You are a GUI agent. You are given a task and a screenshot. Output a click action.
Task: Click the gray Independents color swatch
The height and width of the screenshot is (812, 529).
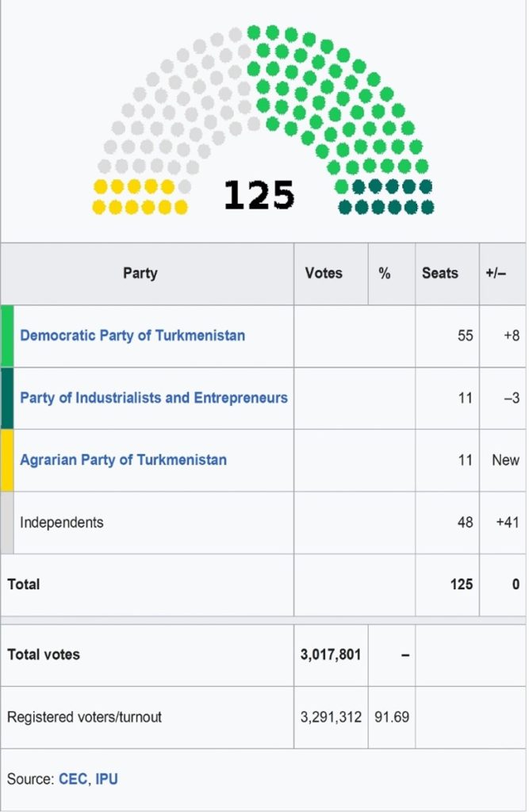click(x=7, y=523)
